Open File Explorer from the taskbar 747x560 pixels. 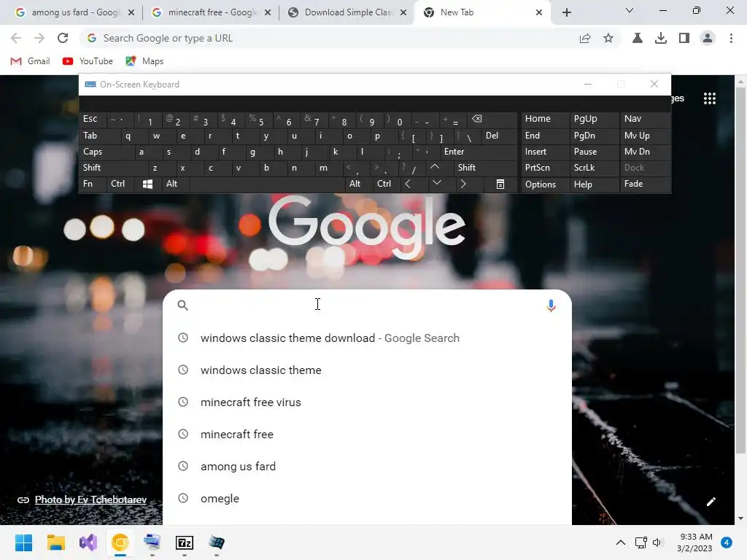[55, 542]
